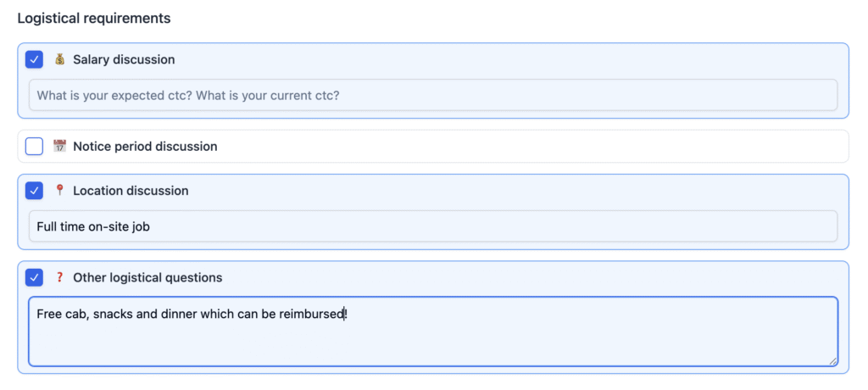This screenshot has width=868, height=390.
Task: Click the Logistical requirements heading
Action: pos(94,19)
